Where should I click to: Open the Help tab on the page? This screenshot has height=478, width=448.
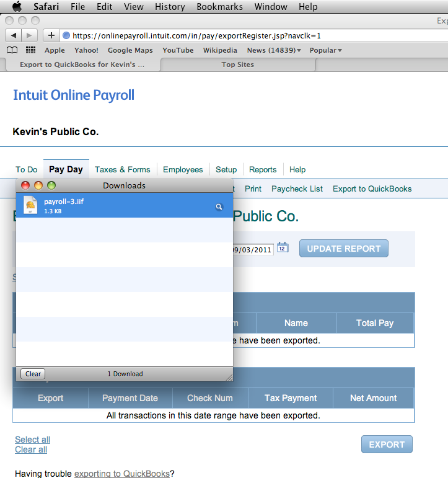[x=297, y=169]
